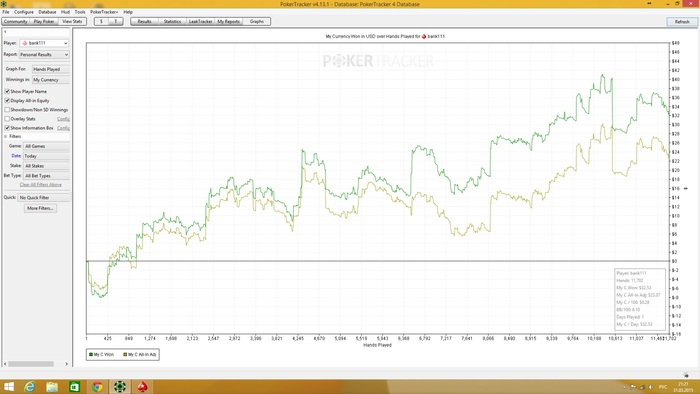Click sidebar scrollbar left arrow
Image resolution: width=700 pixels, height=394 pixels.
[5, 364]
